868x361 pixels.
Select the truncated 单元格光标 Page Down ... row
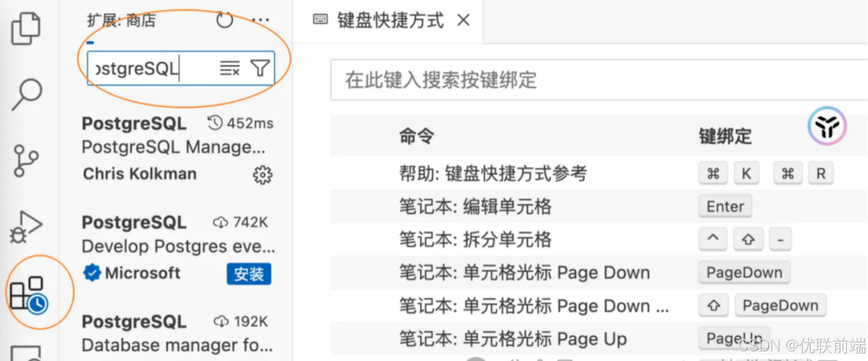[598, 306]
